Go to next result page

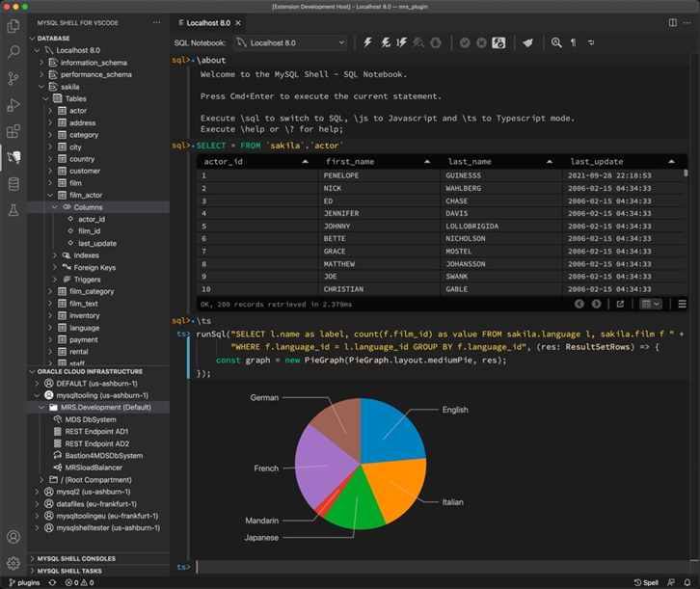coord(596,304)
